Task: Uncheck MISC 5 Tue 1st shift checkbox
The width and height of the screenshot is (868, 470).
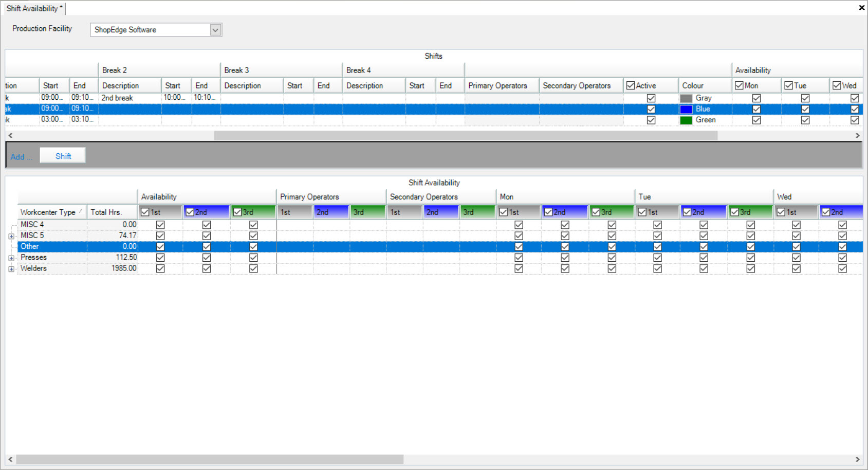Action: (x=657, y=236)
